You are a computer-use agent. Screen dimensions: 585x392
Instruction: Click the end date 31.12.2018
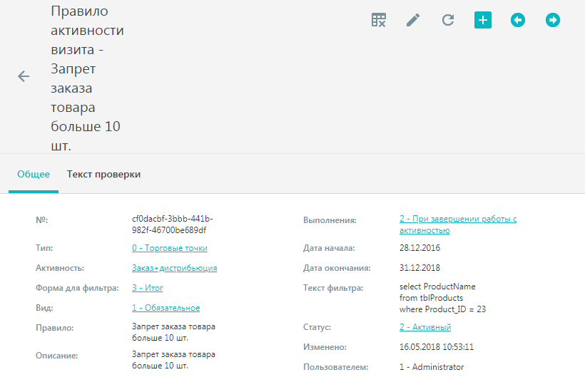pos(419,268)
